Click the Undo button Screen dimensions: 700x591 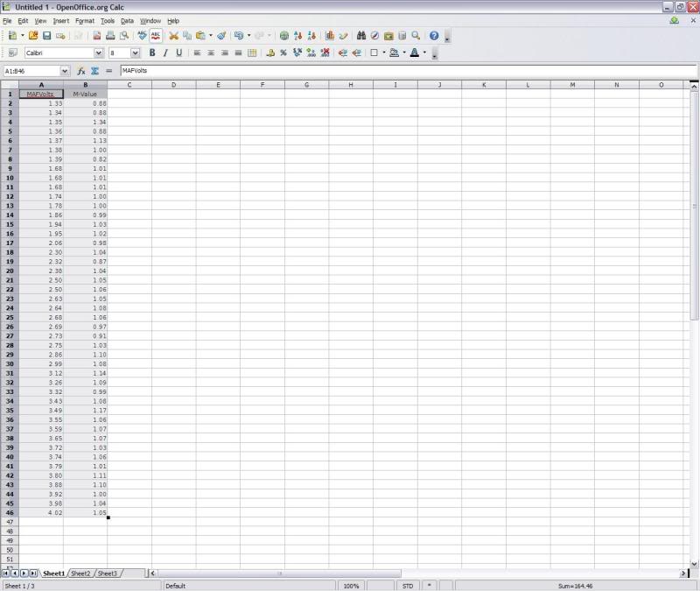click(x=240, y=36)
